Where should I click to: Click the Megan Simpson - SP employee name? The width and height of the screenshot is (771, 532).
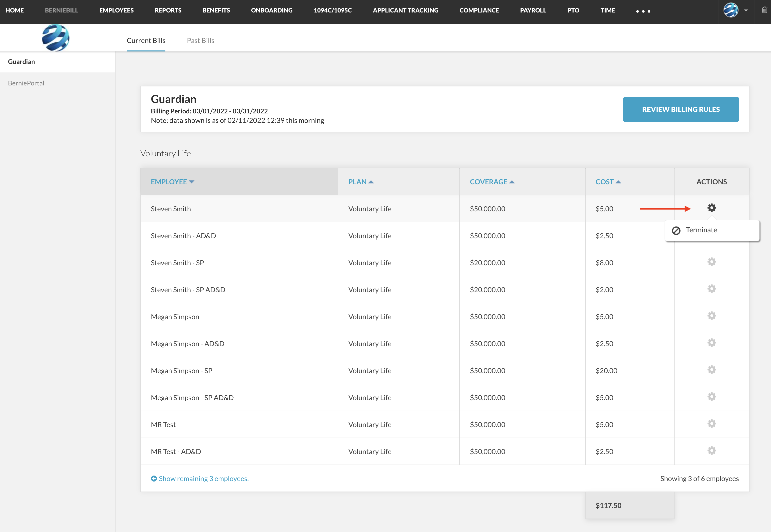181,371
